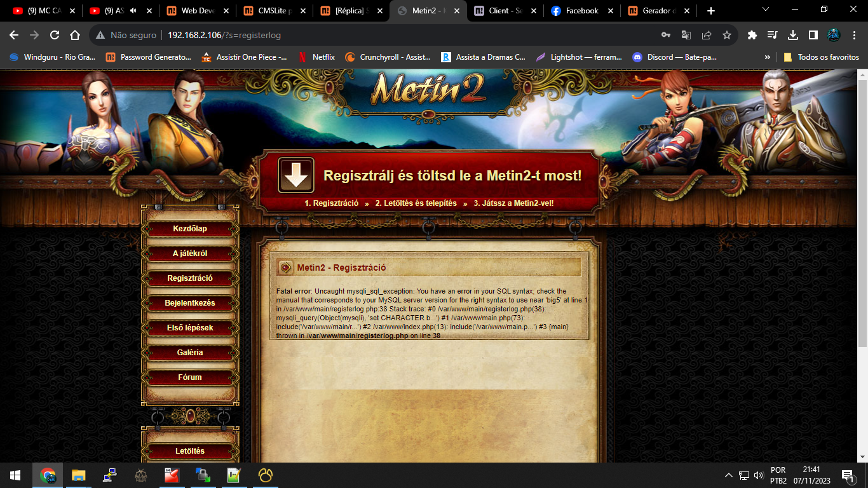Click the Fórum sidebar button

click(x=190, y=377)
